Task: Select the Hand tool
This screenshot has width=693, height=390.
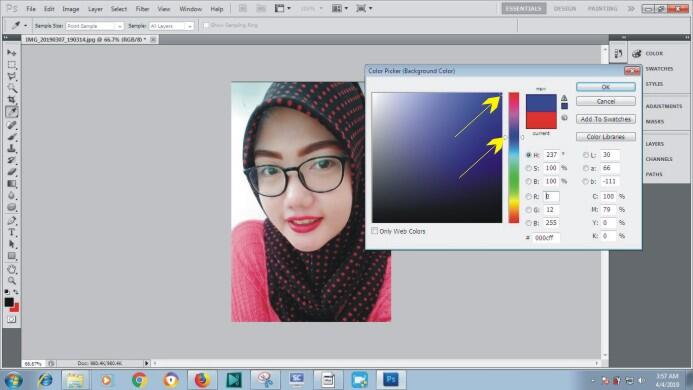Action: click(11, 269)
